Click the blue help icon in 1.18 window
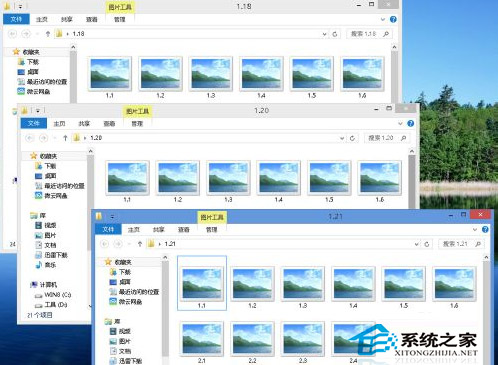Image resolution: width=499 pixels, height=365 pixels. [x=393, y=19]
